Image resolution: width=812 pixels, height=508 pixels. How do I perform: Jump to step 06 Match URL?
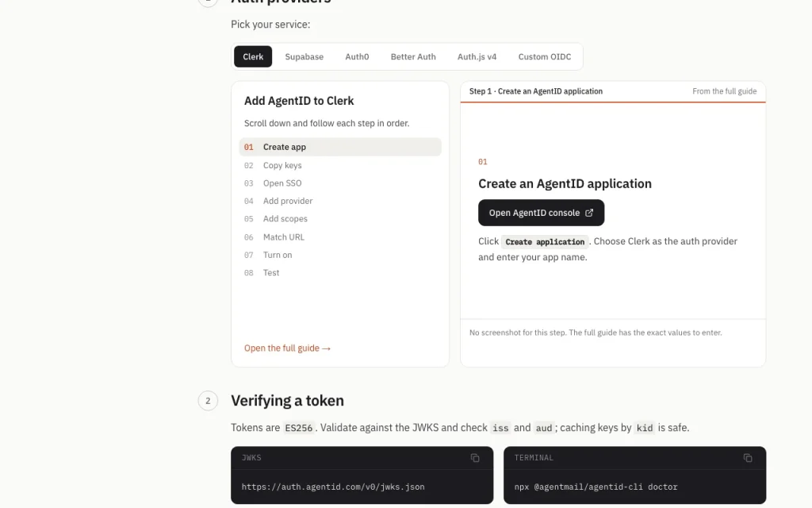pyautogui.click(x=339, y=237)
